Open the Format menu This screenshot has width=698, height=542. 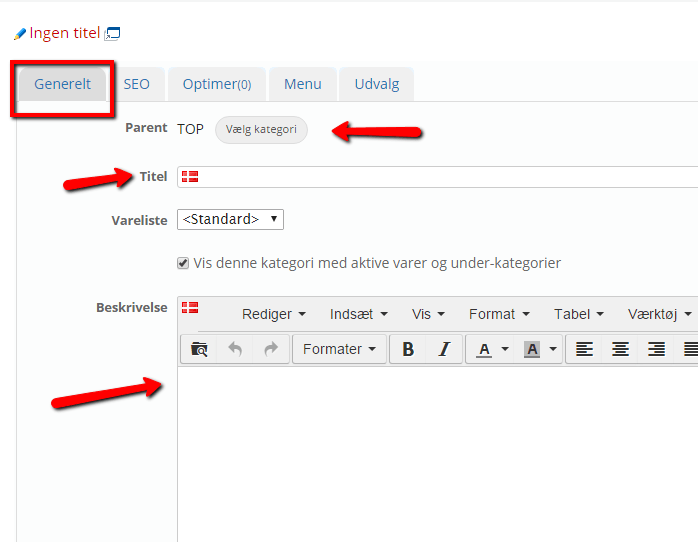499,314
